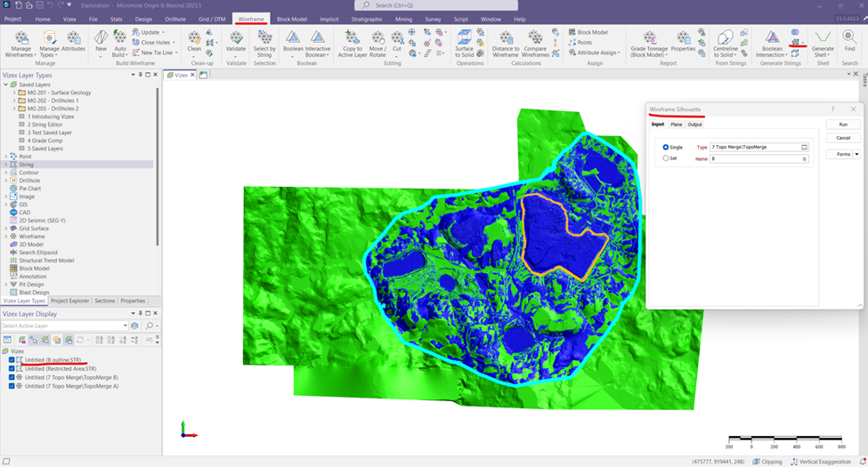
Task: Hide the Restricted Area.STR layer
Action: [x=12, y=368]
